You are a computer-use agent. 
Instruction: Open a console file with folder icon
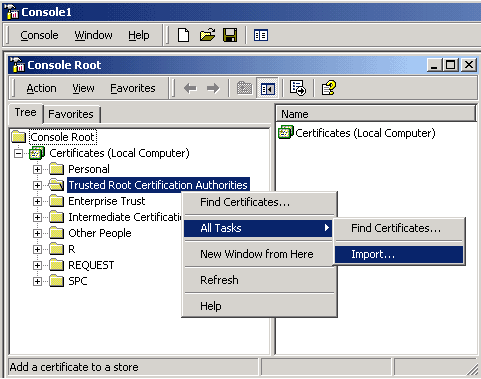click(207, 35)
